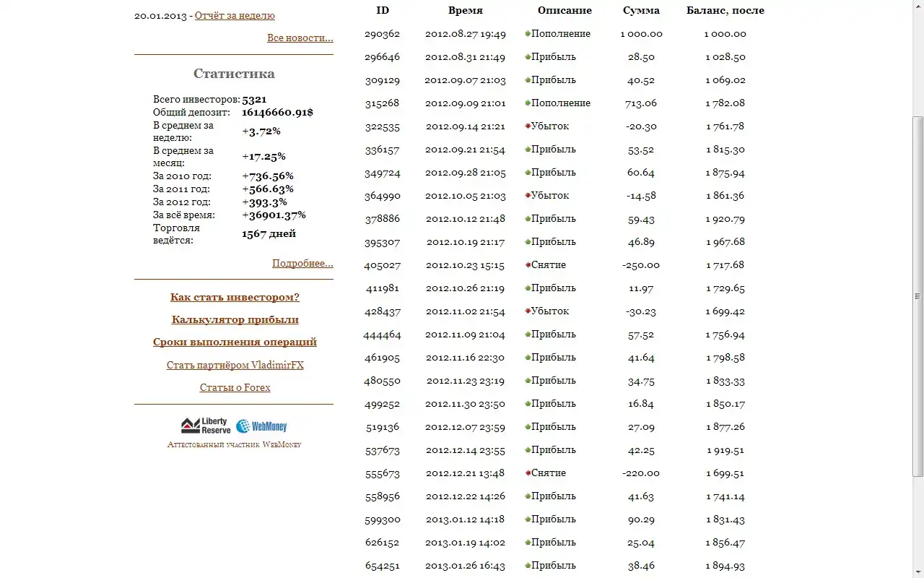Click Аттестованный участник WebMoney text
Image resolution: width=924 pixels, height=578 pixels.
pyautogui.click(x=234, y=444)
